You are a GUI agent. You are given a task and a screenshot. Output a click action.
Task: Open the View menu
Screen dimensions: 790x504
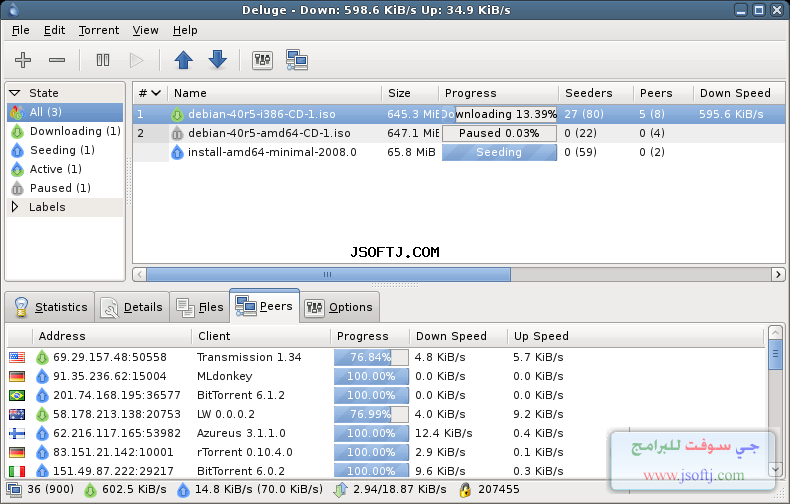(145, 30)
